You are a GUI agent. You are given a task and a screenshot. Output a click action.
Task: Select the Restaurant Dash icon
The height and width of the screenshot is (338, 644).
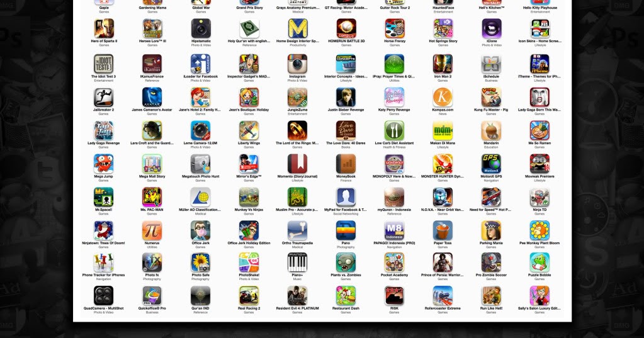coord(346,296)
